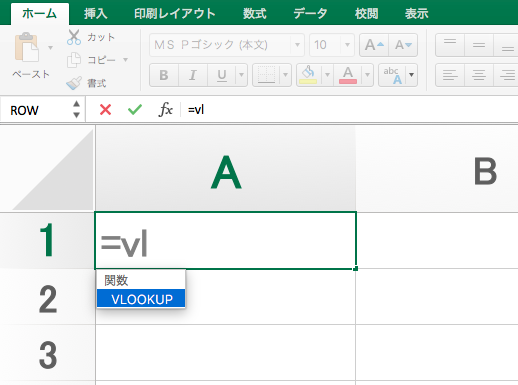Toggle Italic formatting

coord(193,75)
